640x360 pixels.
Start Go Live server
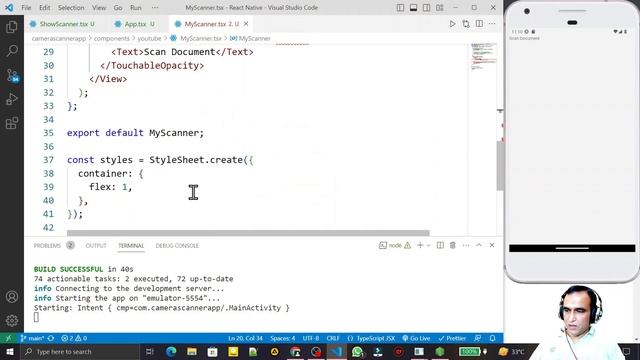(x=416, y=338)
